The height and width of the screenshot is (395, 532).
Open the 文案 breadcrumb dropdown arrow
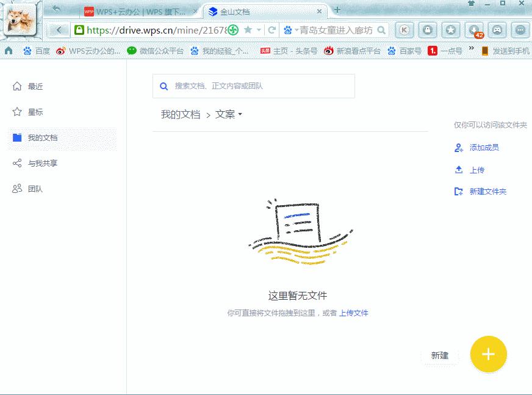point(240,114)
